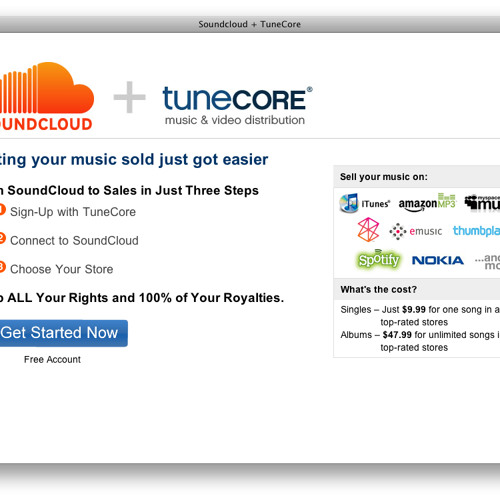Click 'music & video distribution' tagline
Viewport: 500px width, 500px height.
(235, 120)
